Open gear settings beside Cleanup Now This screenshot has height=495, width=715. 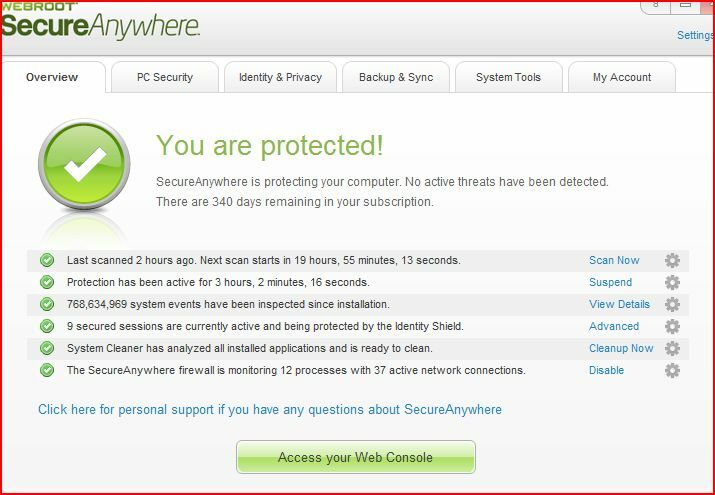coord(672,348)
